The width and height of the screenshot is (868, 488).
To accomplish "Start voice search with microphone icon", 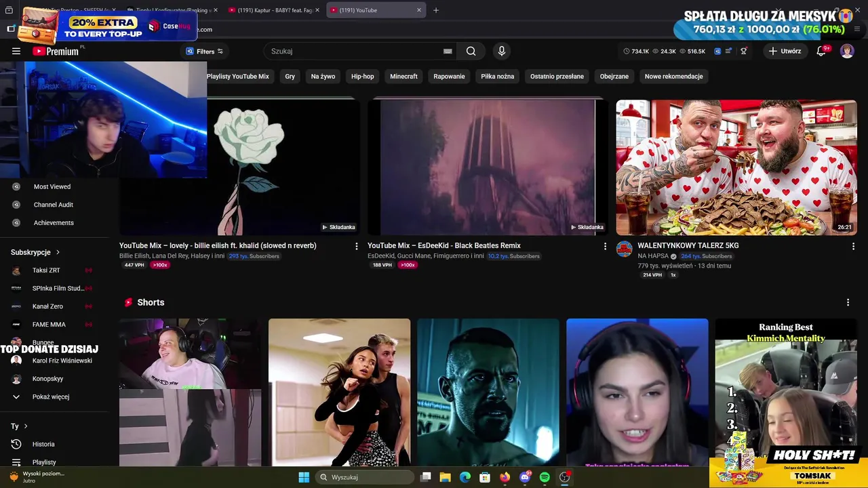I will point(502,51).
